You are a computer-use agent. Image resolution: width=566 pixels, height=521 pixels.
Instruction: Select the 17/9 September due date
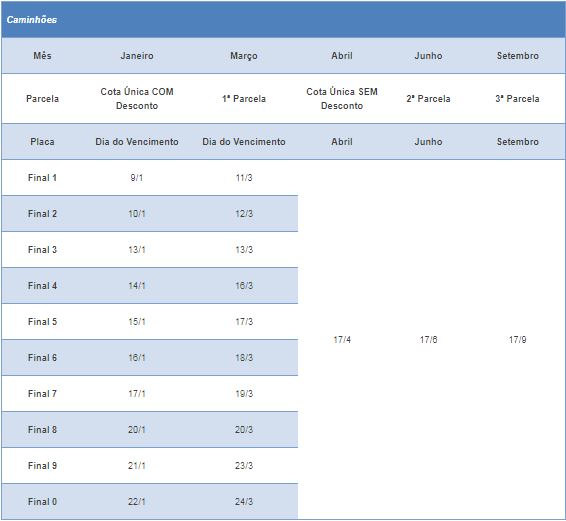coord(517,339)
